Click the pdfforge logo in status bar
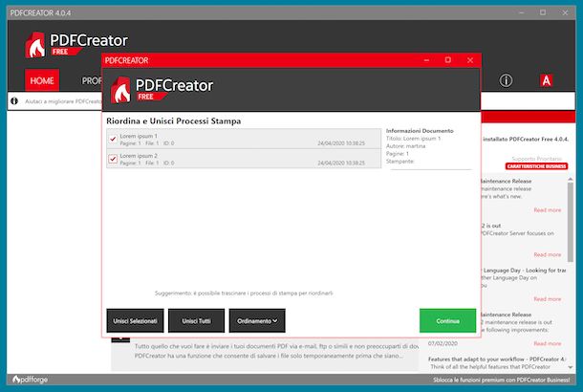This screenshot has width=583, height=392. 31,380
